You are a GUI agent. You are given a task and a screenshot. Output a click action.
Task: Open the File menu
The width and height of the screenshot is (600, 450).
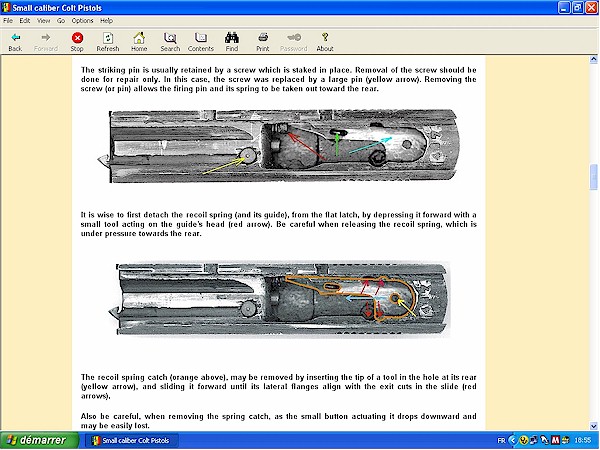(8, 21)
